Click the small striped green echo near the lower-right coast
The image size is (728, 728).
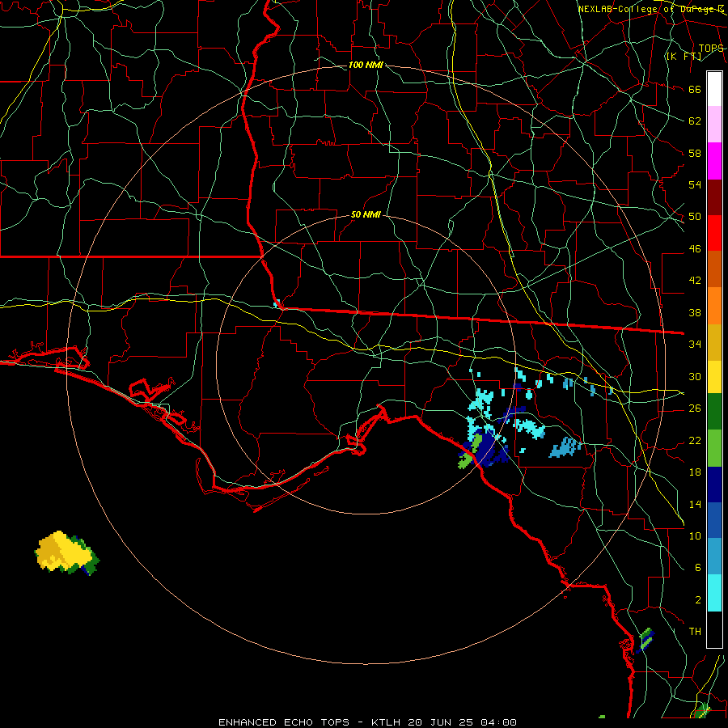645,639
